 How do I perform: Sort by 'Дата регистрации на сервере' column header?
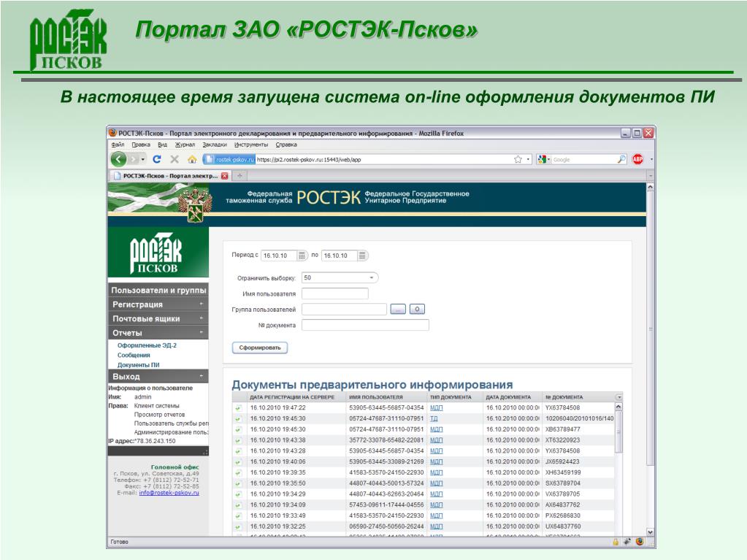292,397
